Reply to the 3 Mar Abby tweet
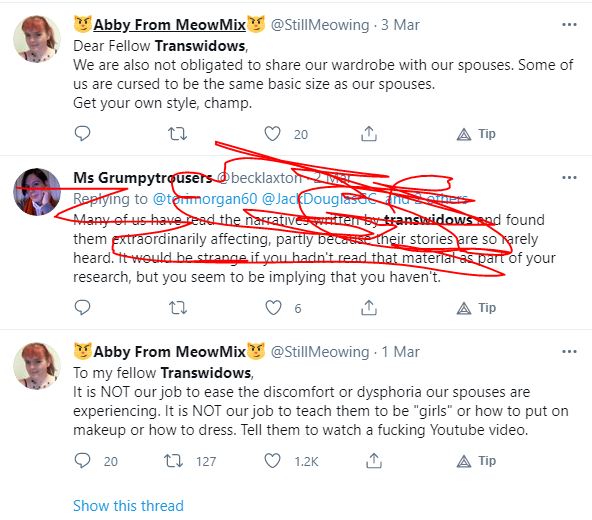592x520 pixels. point(82,133)
